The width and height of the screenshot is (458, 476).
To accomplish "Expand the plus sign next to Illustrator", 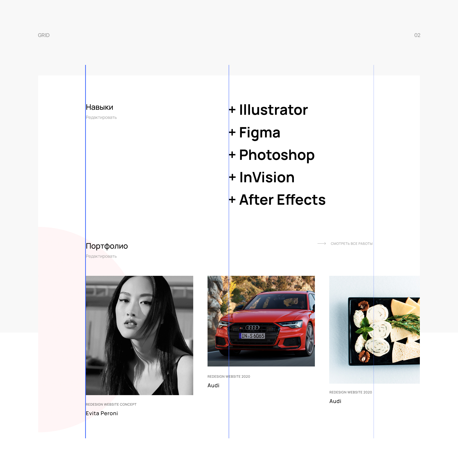I will click(232, 110).
